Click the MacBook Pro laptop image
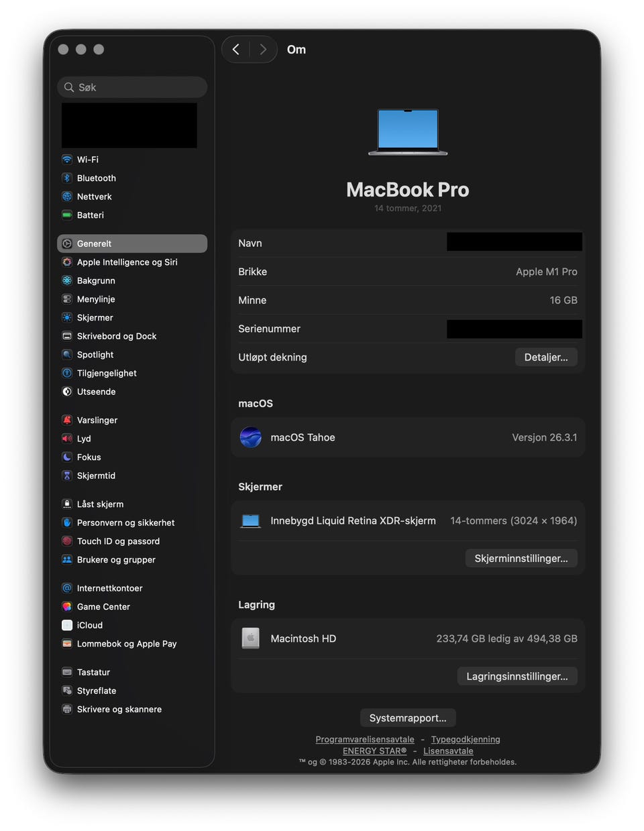The image size is (644, 831). [408, 132]
